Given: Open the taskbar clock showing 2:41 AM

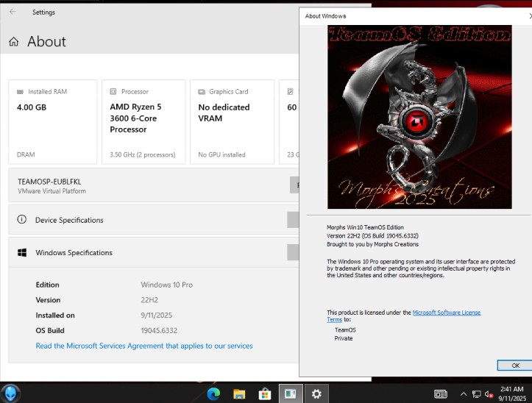Looking at the screenshot, I should (x=511, y=393).
